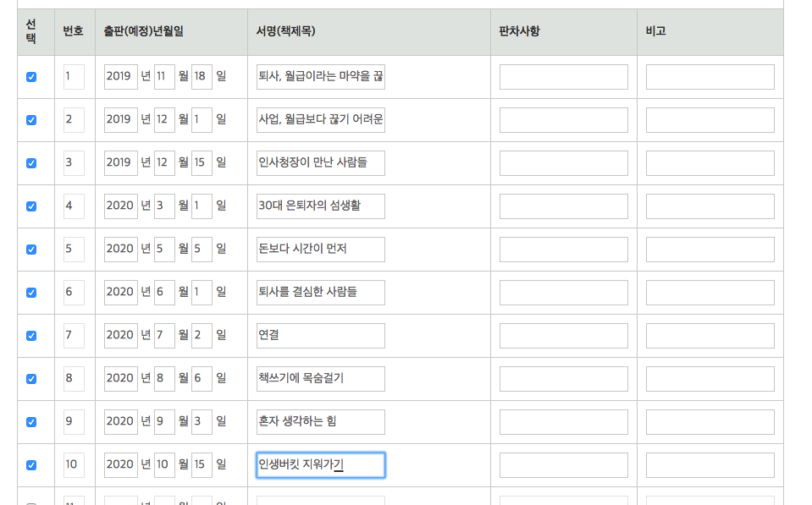Viewport: 812px width, 505px height.
Task: Uncheck row 3 '인사청장이 만난 사람들' selection
Action: click(x=32, y=162)
